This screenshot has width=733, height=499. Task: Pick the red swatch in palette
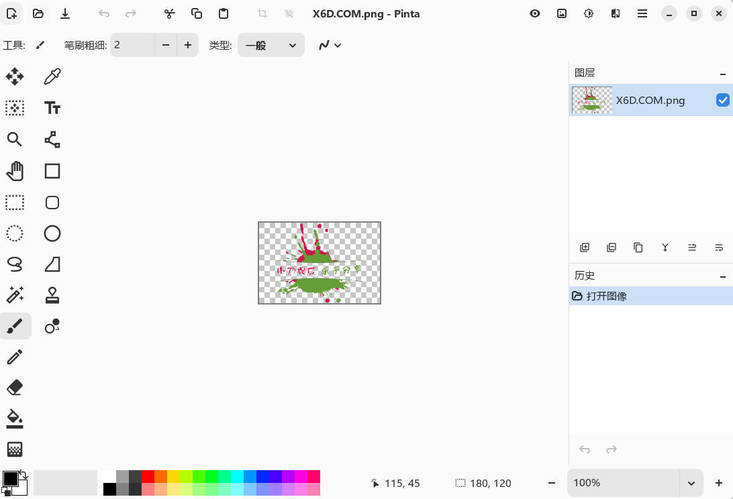coord(148,477)
